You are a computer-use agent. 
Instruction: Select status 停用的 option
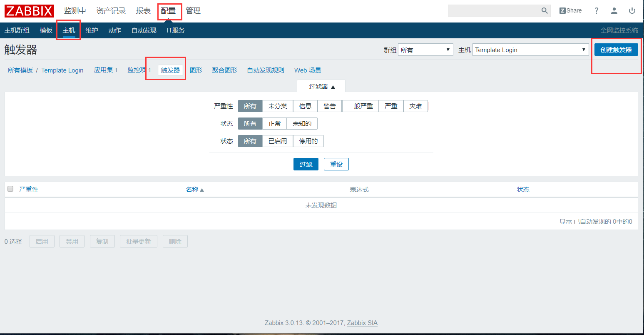coord(308,141)
